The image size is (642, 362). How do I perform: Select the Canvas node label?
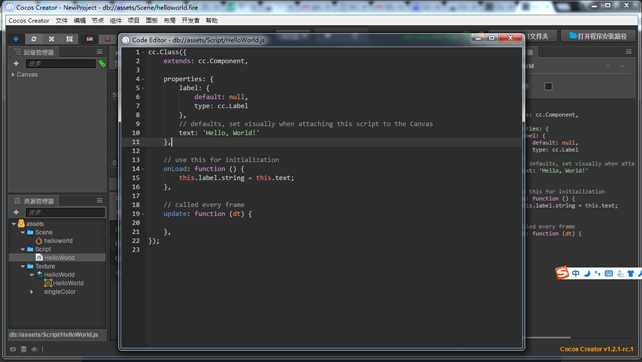point(27,75)
